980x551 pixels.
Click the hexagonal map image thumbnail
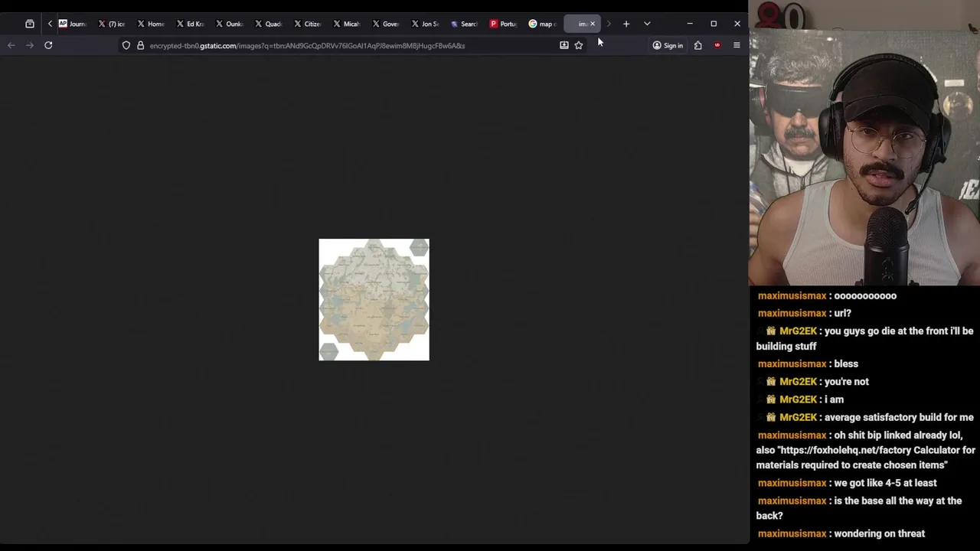(374, 299)
